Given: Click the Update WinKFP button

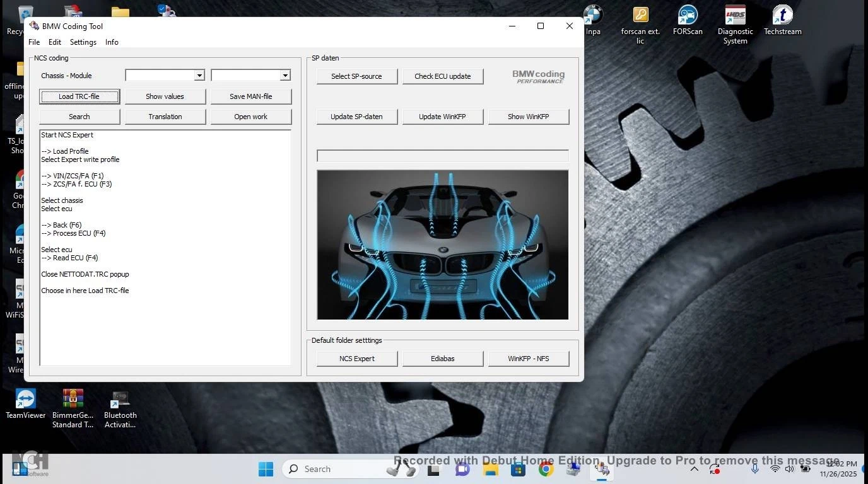Looking at the screenshot, I should coord(443,117).
